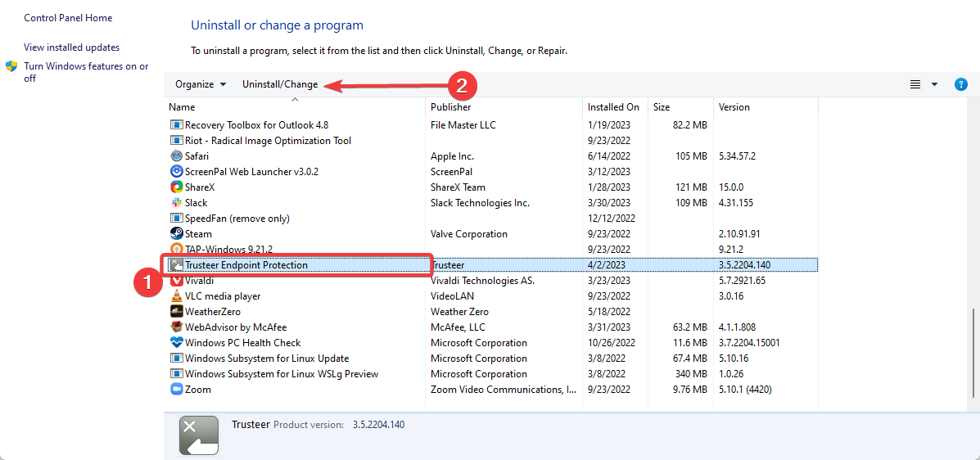The height and width of the screenshot is (460, 980).
Task: Select the ShareX program icon
Action: coord(176,187)
